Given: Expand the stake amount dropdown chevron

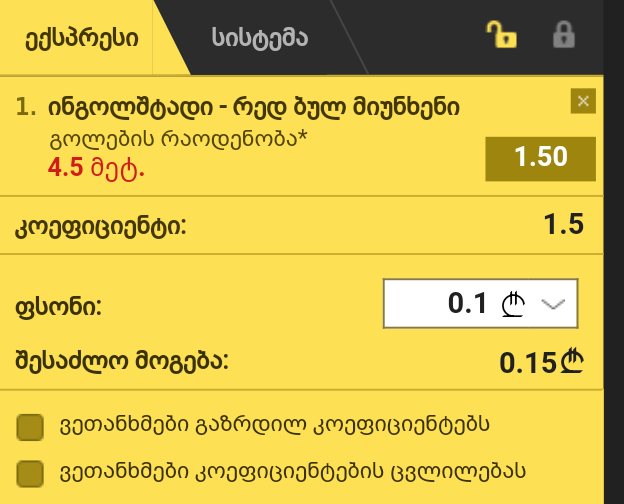Looking at the screenshot, I should 553,304.
